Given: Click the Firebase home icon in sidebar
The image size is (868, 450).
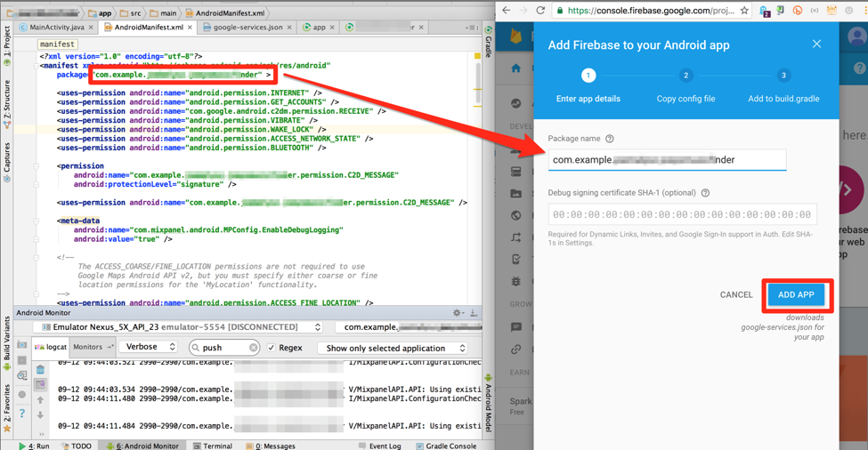Looking at the screenshot, I should (516, 68).
